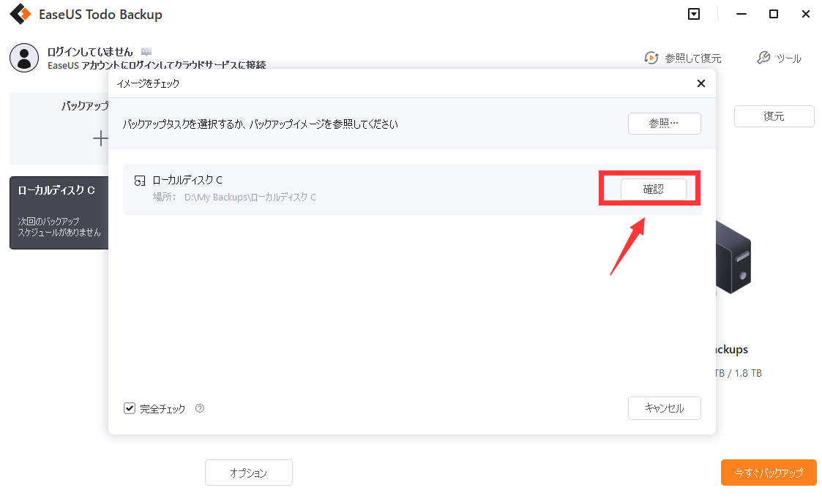
Task: Select the ローカルディスク C row in the dialog
Action: pyautogui.click(x=366, y=189)
